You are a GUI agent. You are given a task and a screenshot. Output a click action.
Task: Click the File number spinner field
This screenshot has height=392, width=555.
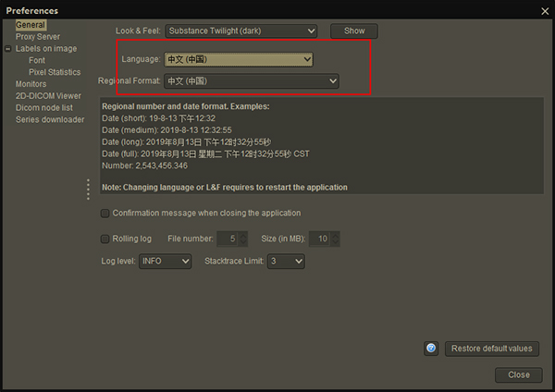[x=226, y=239]
